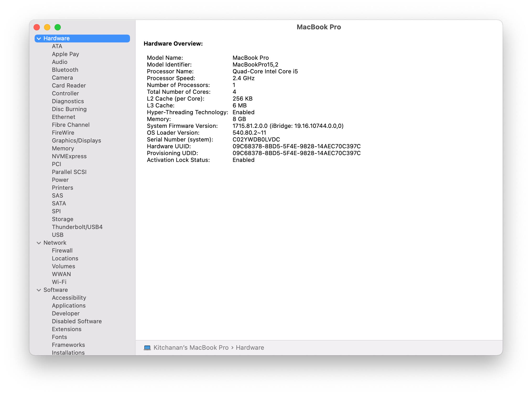Select ATA in the sidebar
The height and width of the screenshot is (394, 532).
point(57,46)
